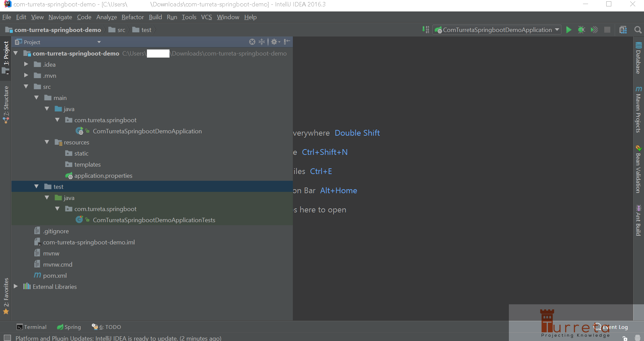Open the Analyze menu
This screenshot has height=341, width=644.
[106, 17]
